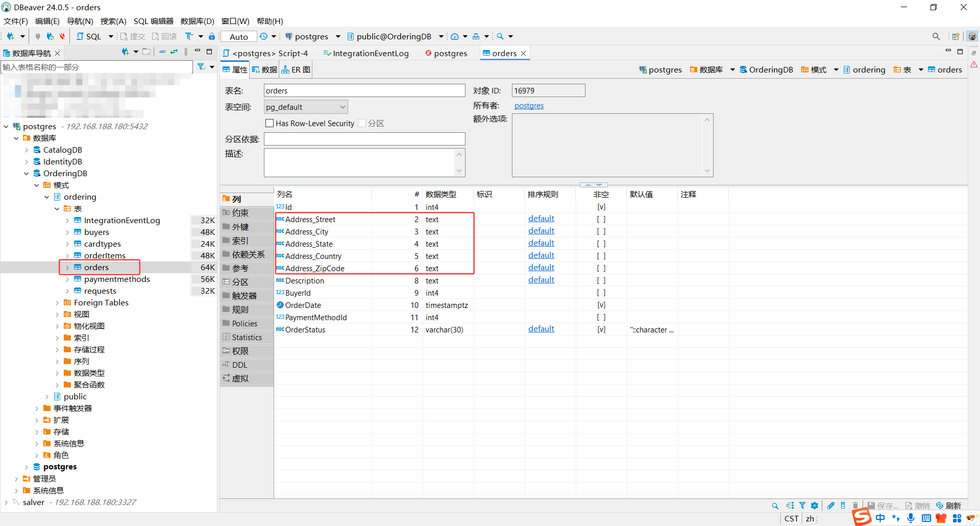980x526 pixels.
Task: Click the postgres owner link
Action: click(x=529, y=106)
